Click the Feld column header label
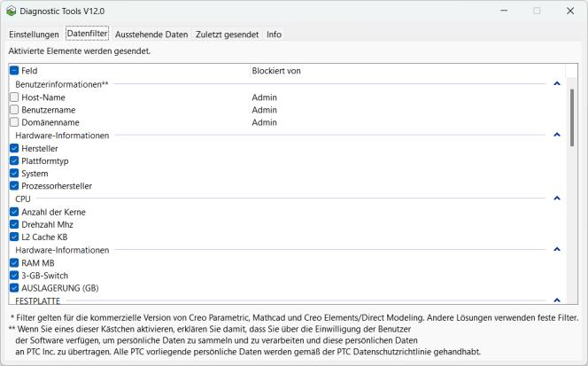 point(29,71)
